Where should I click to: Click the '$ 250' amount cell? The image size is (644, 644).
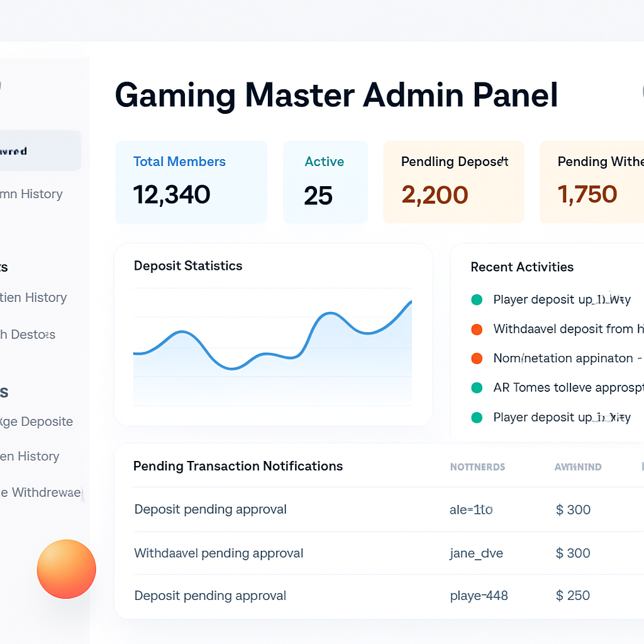point(573,596)
